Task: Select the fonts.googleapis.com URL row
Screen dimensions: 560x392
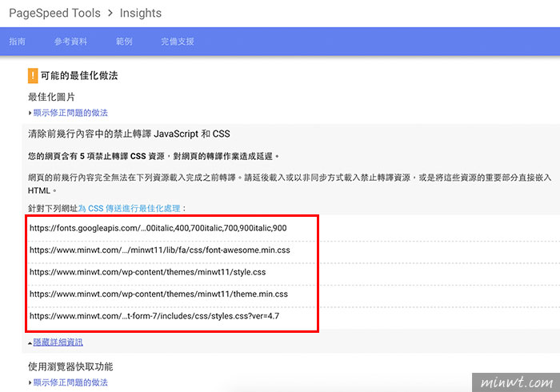Action: 158,228
